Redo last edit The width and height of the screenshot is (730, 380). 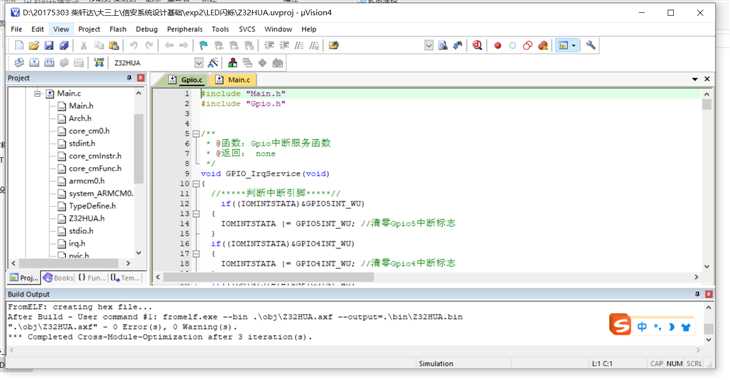coord(149,46)
